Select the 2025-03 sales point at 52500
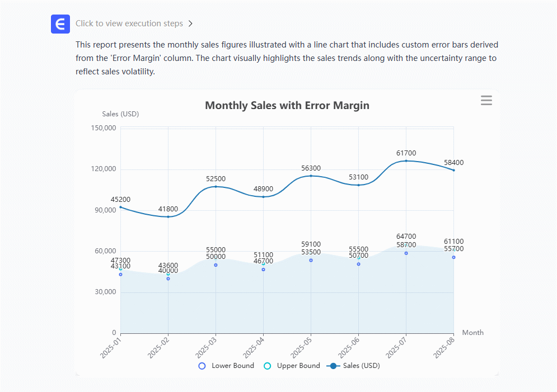Image resolution: width=557 pixels, height=392 pixels. pos(216,186)
